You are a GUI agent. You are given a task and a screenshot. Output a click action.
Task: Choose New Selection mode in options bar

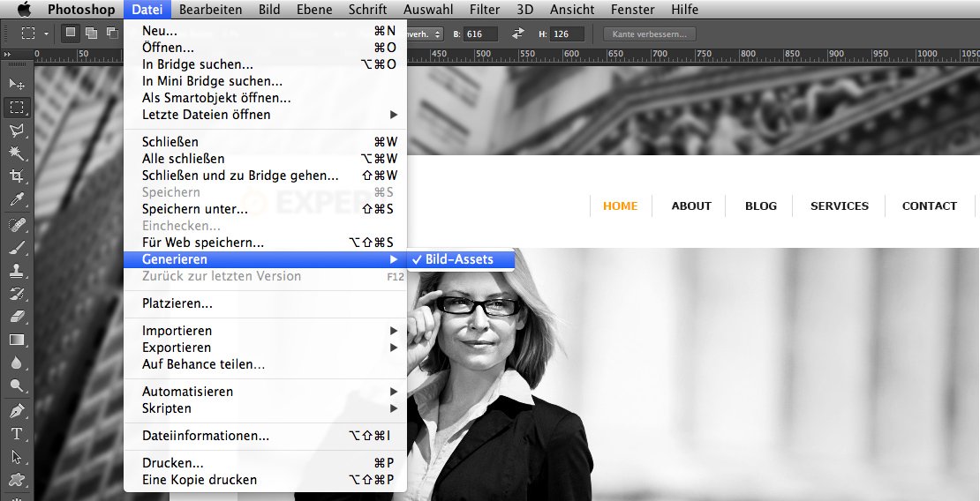pyautogui.click(x=71, y=34)
